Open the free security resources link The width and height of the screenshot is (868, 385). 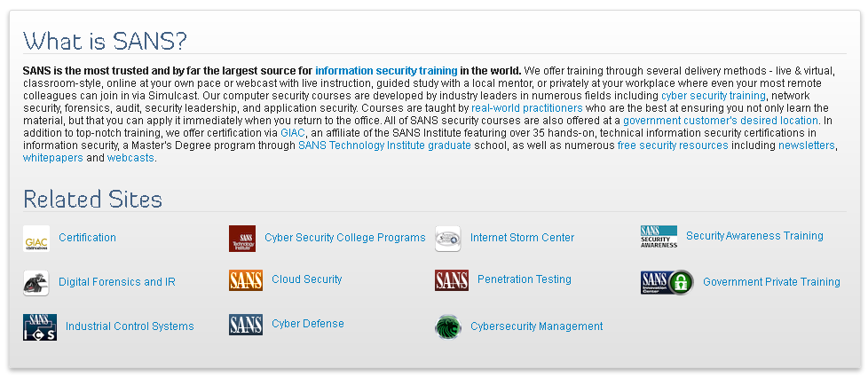[x=673, y=145]
